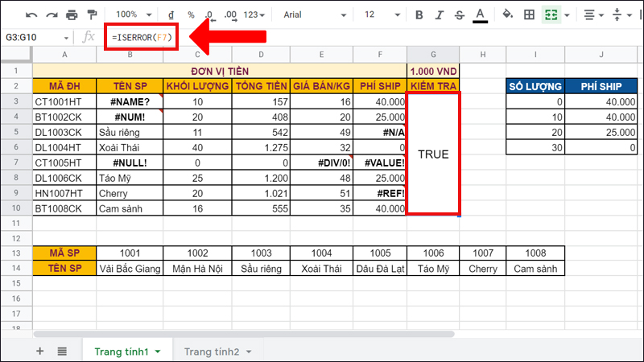Click the horizontal scrollbar
This screenshot has height=362, width=644.
coord(244,334)
